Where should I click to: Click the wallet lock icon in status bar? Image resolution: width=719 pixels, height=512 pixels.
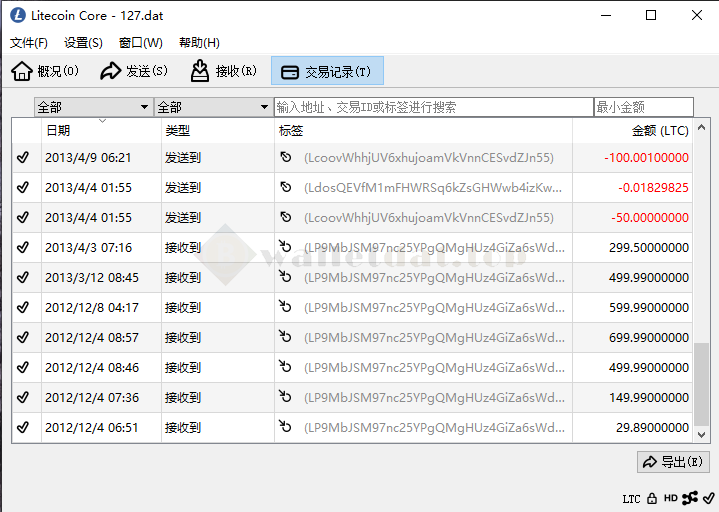point(651,498)
